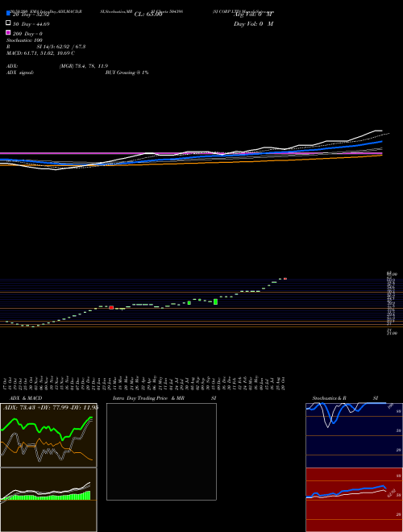Click the large green candle on the price chart
The height and width of the screenshot is (532, 403).
click(x=215, y=301)
